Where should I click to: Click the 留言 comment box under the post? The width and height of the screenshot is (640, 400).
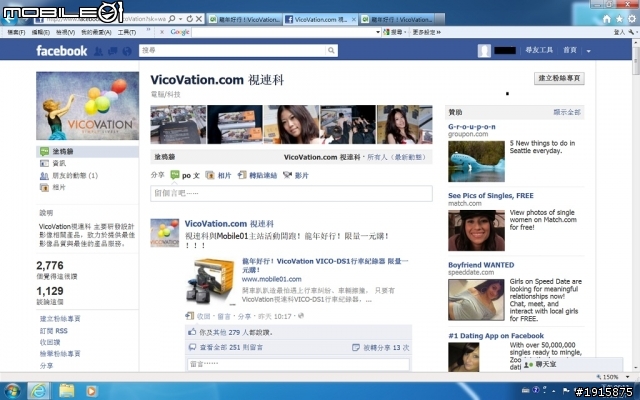coord(298,364)
